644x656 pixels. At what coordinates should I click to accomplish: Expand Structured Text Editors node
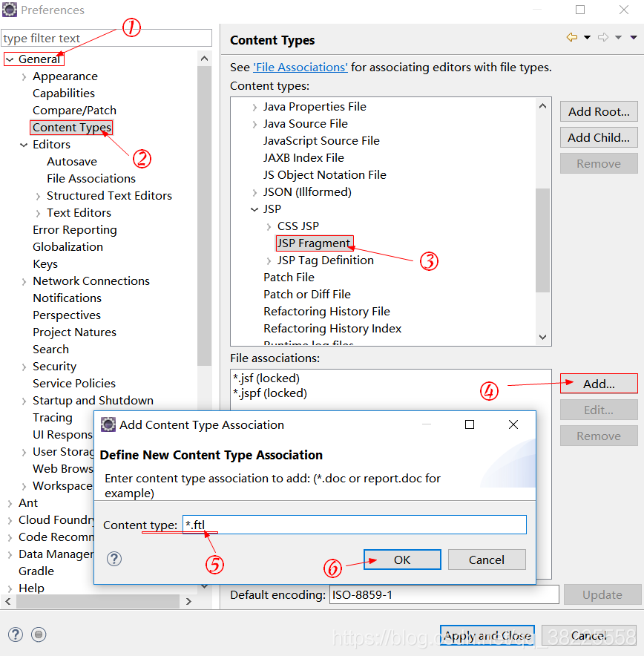(38, 196)
